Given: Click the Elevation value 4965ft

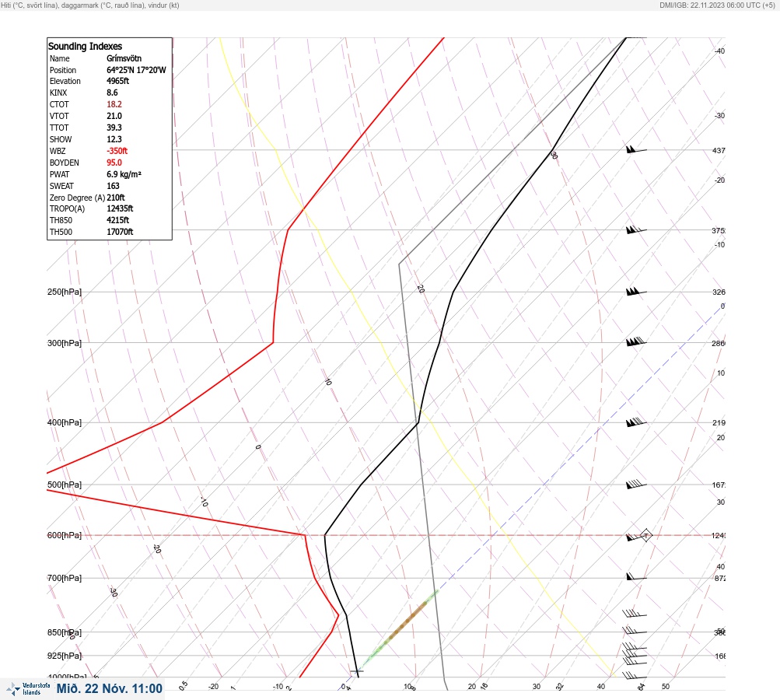Looking at the screenshot, I should pos(118,81).
